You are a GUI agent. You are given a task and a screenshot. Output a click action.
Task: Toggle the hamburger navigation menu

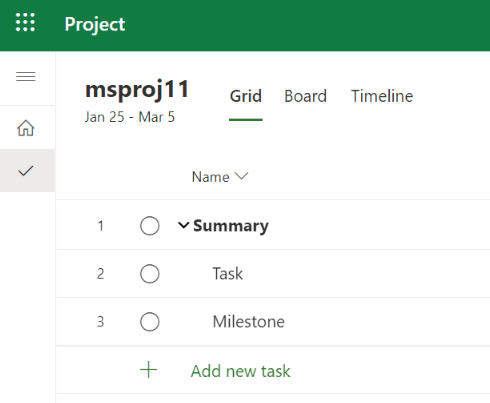click(x=26, y=77)
